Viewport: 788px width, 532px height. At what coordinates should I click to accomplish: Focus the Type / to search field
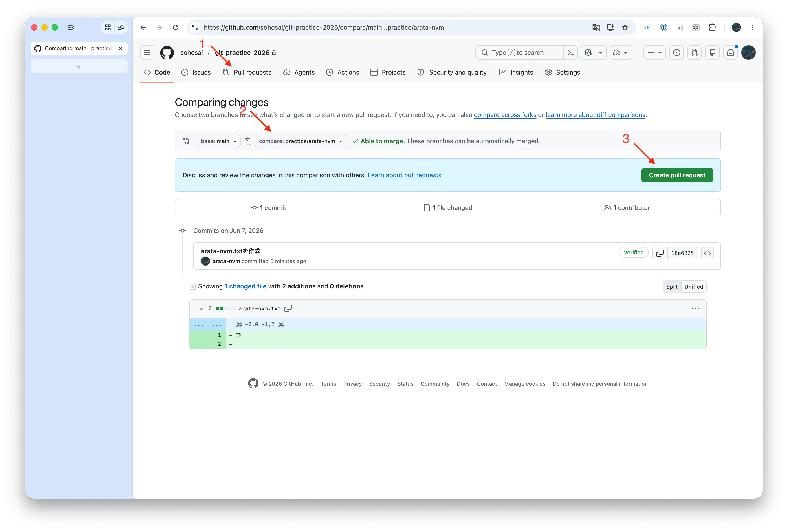(519, 53)
